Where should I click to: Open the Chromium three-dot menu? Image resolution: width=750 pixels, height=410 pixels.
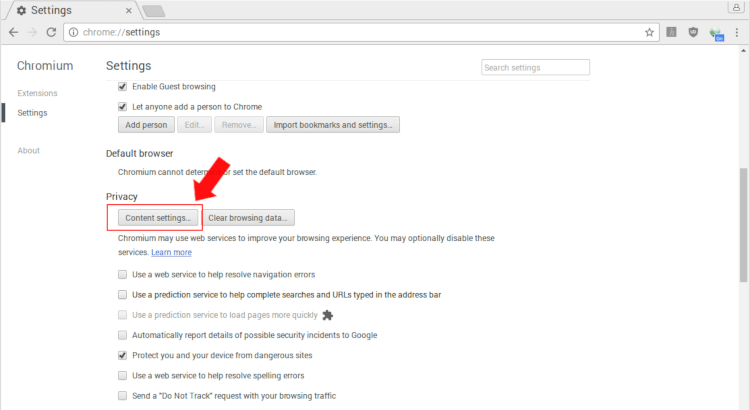coord(737,32)
